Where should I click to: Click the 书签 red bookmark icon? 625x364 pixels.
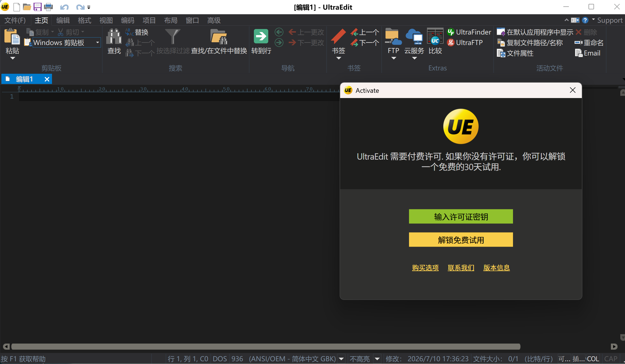coord(338,36)
